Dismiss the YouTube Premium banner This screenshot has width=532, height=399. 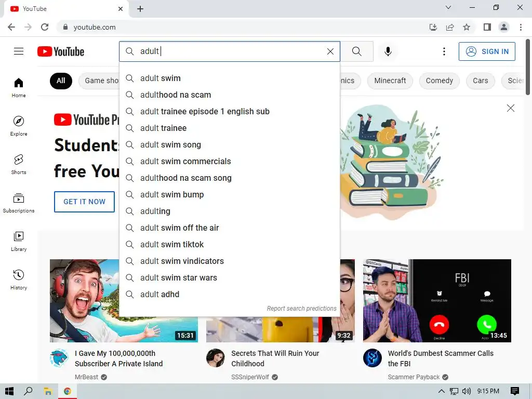[x=510, y=108]
